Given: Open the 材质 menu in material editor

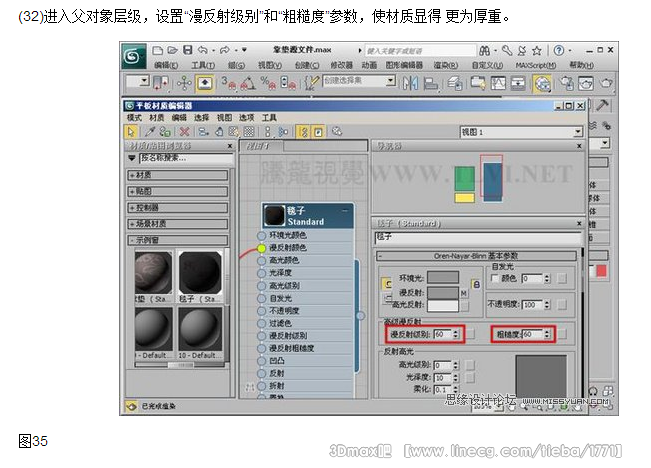Looking at the screenshot, I should (157, 118).
